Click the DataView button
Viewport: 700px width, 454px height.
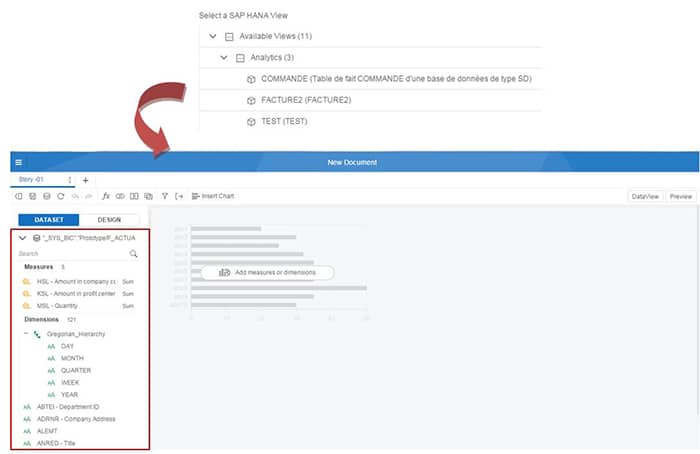[645, 196]
